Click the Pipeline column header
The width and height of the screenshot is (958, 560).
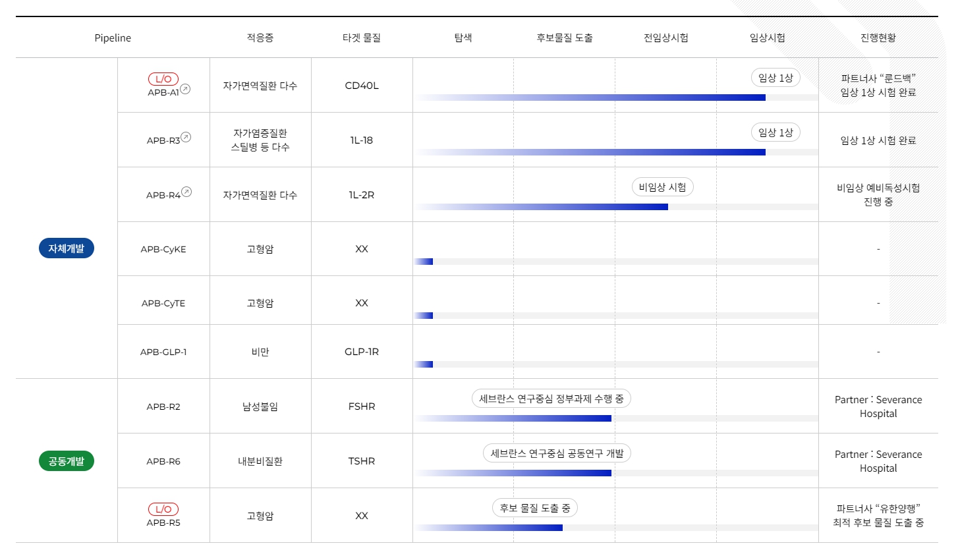[113, 38]
